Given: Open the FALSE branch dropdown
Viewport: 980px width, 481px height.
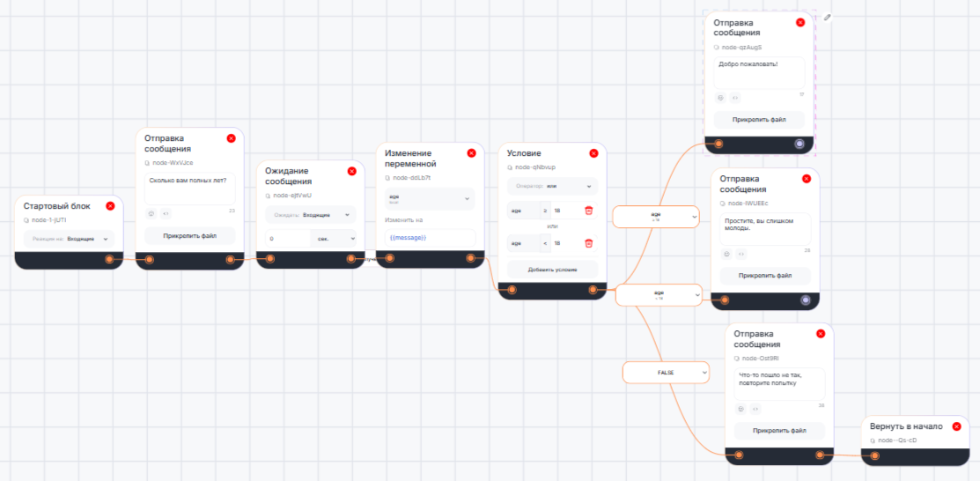Looking at the screenshot, I should (666, 373).
